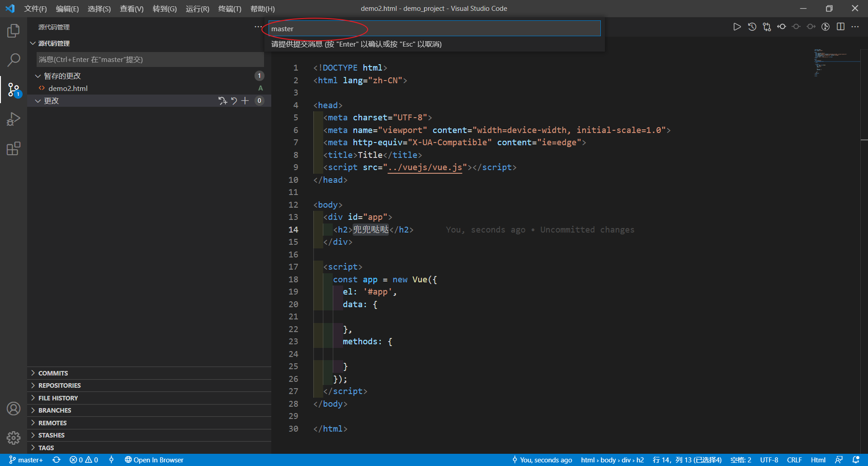Open the Extensions view
This screenshot has height=466, width=868.
coord(14,148)
